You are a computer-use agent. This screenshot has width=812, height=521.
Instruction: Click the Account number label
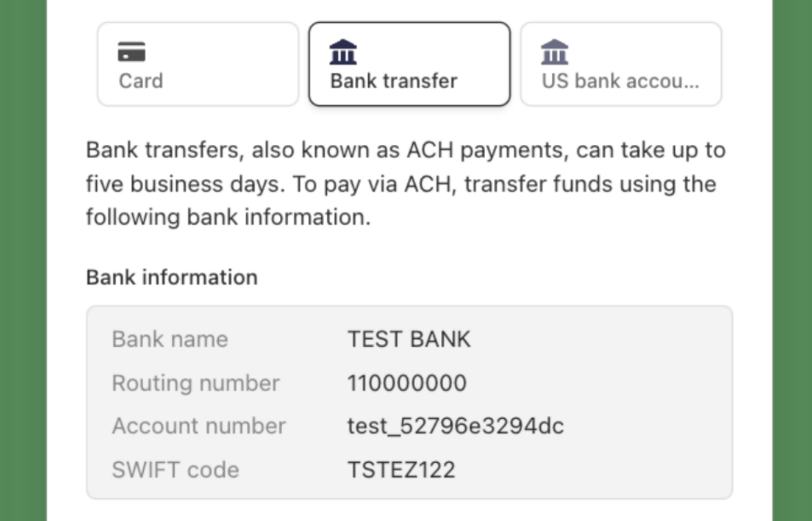point(198,426)
